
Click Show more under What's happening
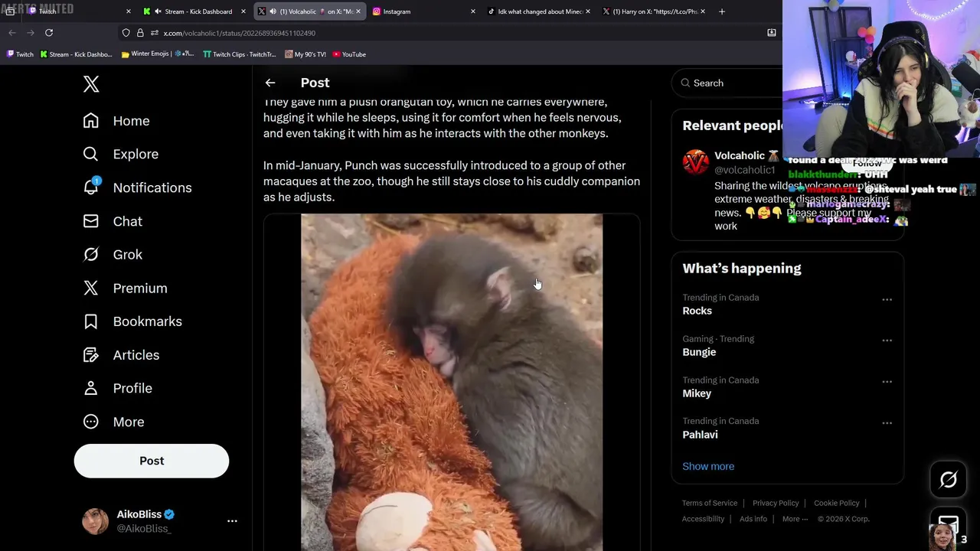click(x=708, y=466)
